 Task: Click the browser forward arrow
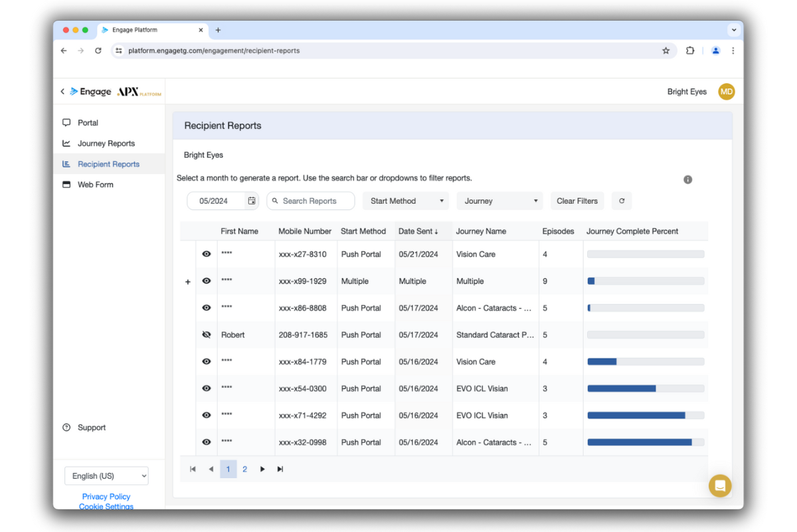81,50
